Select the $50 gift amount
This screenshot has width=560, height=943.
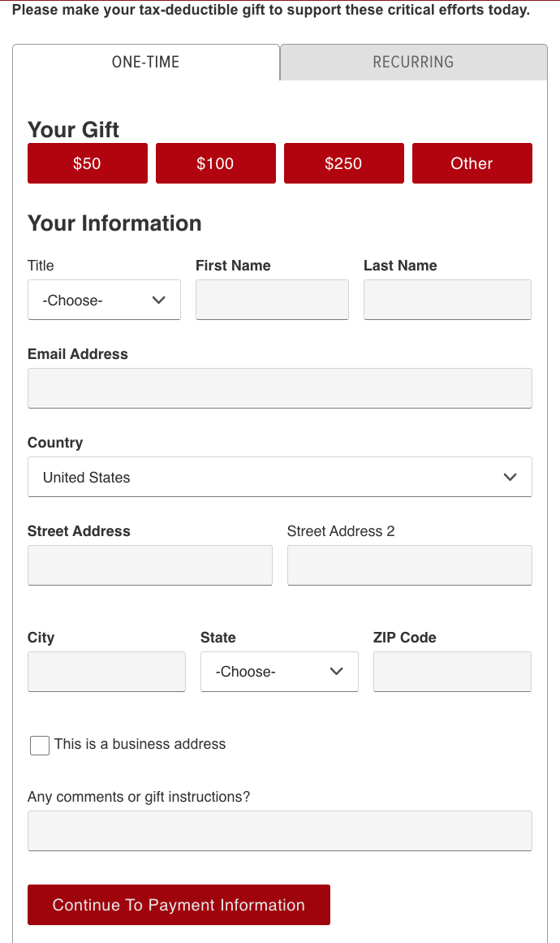click(x=88, y=163)
